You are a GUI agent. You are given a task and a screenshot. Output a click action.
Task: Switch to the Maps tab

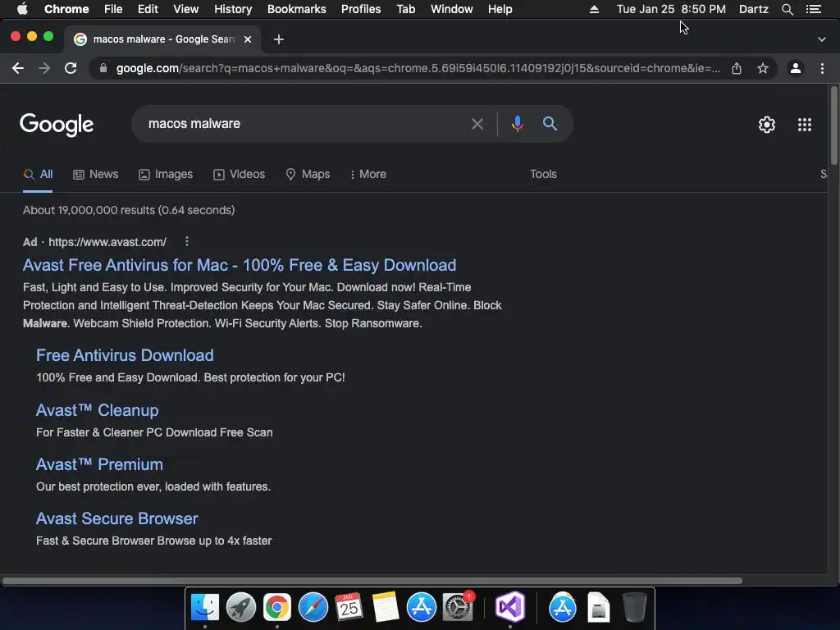pos(308,174)
